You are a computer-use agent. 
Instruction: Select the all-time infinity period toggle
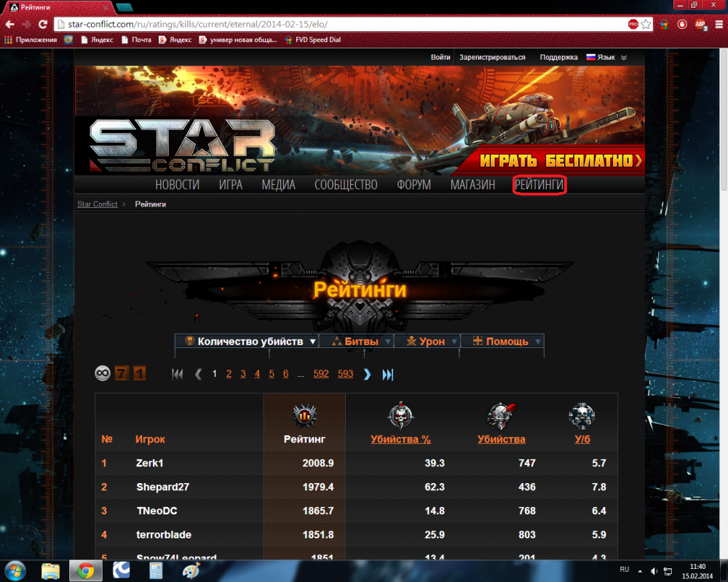[103, 373]
